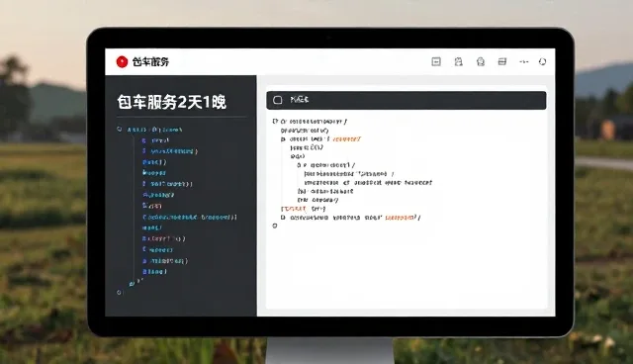Click the 包车服务 title in header
This screenshot has width=633, height=364.
pyautogui.click(x=150, y=61)
